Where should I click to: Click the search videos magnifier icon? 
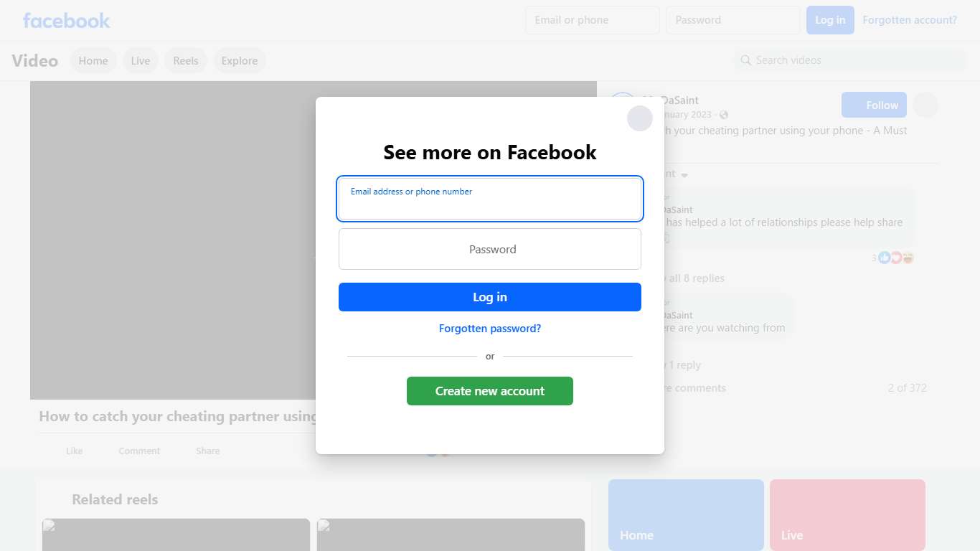tap(746, 60)
